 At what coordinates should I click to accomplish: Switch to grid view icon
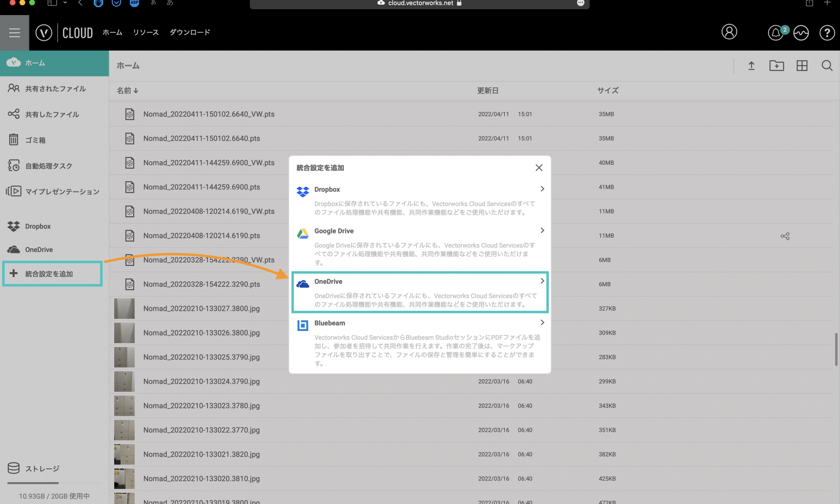click(x=802, y=66)
